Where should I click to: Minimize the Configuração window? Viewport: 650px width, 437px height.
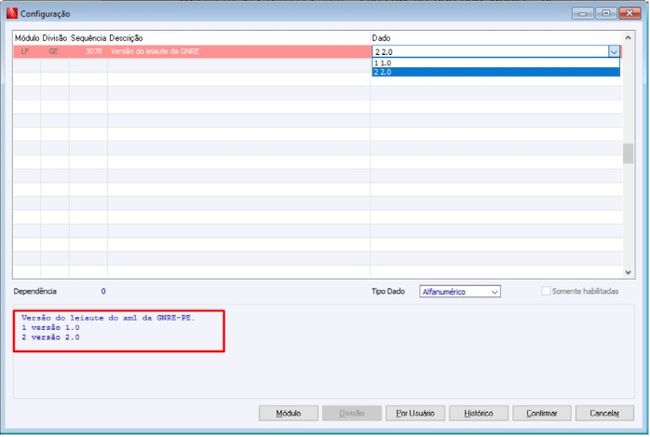(x=582, y=14)
